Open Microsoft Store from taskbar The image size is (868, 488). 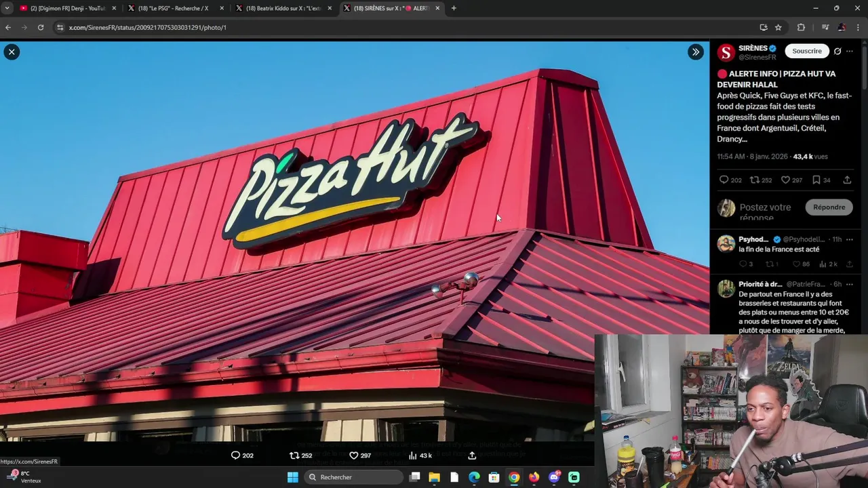(x=494, y=477)
